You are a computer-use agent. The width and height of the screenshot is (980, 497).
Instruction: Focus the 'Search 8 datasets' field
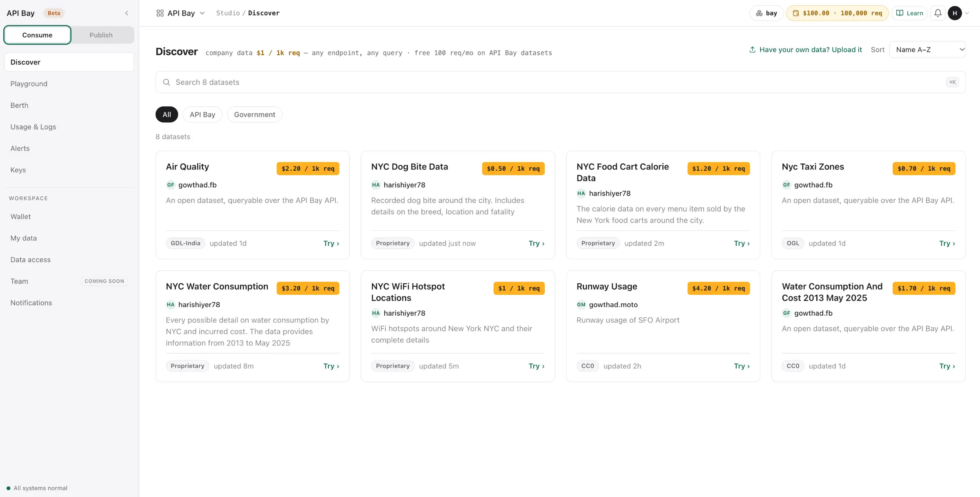pos(560,82)
